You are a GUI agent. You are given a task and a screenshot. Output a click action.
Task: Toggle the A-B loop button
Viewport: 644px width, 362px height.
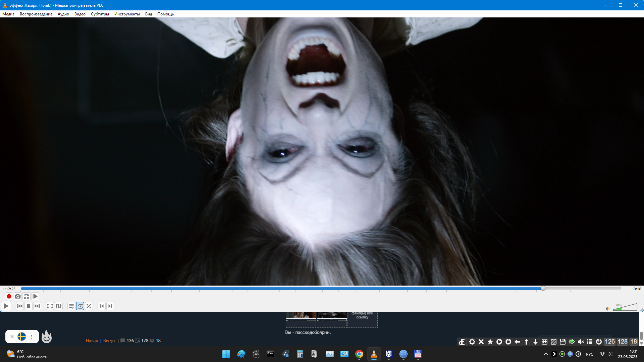tap(26, 296)
